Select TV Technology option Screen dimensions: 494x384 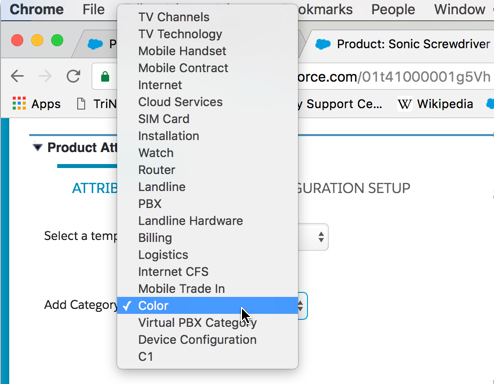pos(207,34)
